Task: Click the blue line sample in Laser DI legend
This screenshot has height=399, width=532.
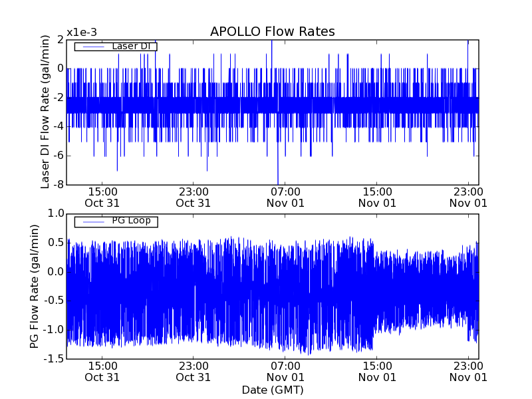Action: (x=91, y=47)
